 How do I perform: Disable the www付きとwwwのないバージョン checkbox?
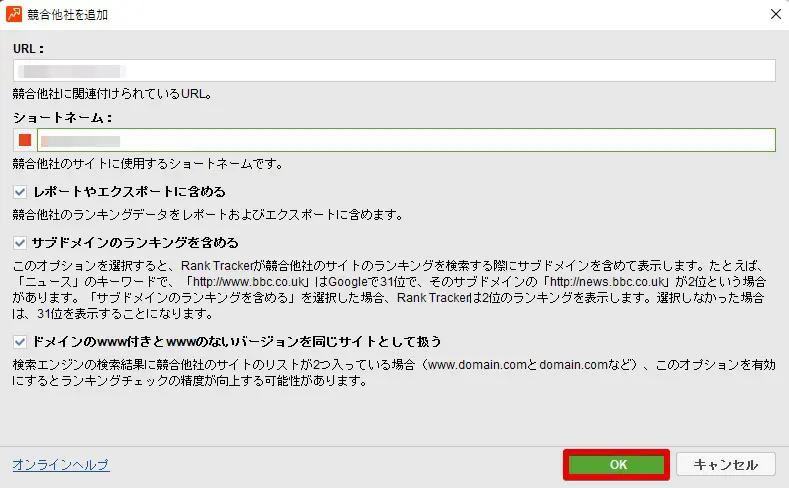[x=20, y=341]
